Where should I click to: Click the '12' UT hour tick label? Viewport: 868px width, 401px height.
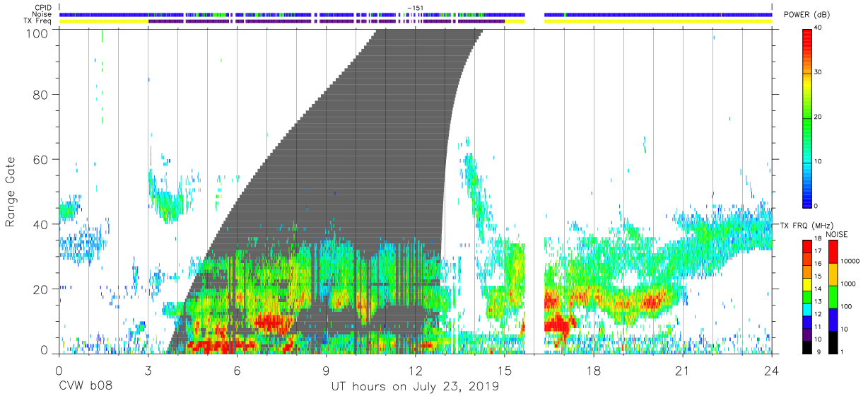coord(415,371)
